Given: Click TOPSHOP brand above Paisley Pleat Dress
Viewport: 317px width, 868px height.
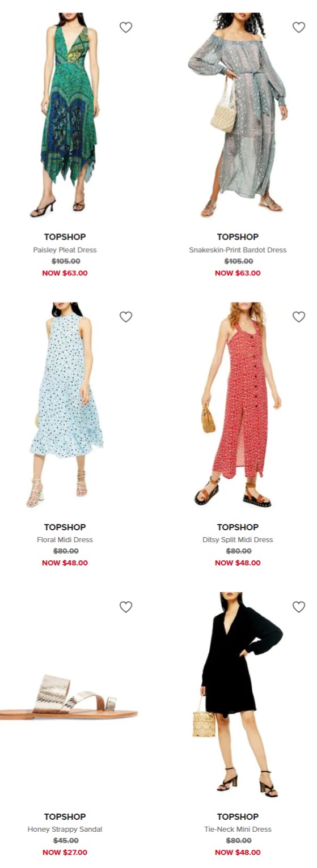Looking at the screenshot, I should click(x=65, y=237).
